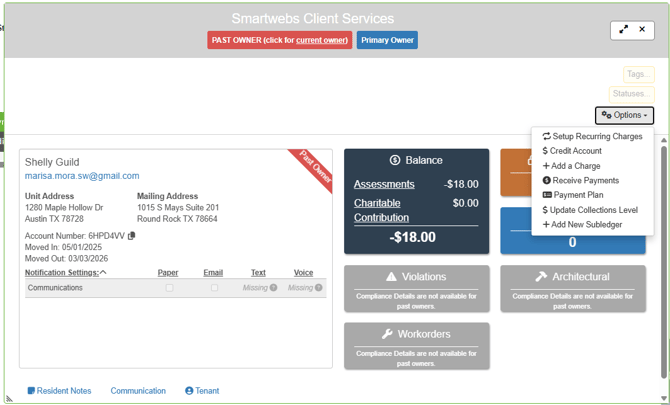This screenshot has width=670, height=405.
Task: Click the Workorders wrench icon
Action: (x=386, y=334)
